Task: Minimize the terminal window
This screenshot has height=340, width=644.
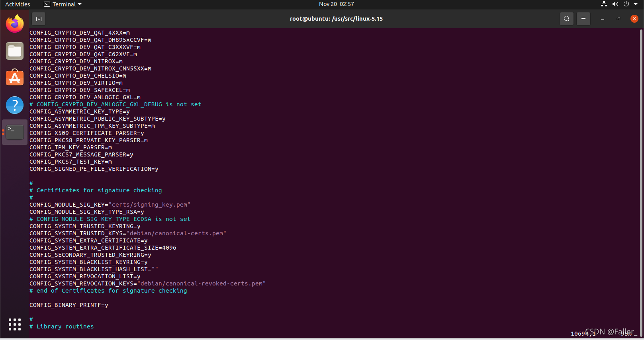Action: pyautogui.click(x=603, y=19)
